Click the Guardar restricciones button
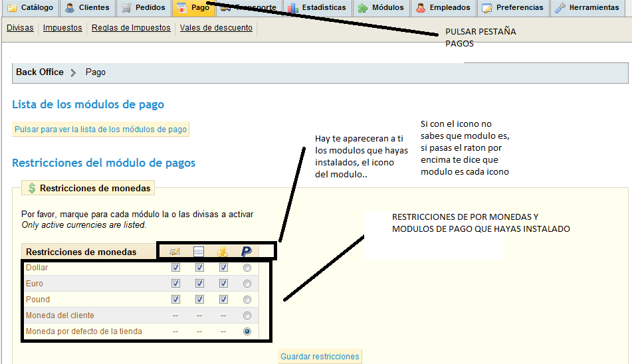 coord(320,356)
